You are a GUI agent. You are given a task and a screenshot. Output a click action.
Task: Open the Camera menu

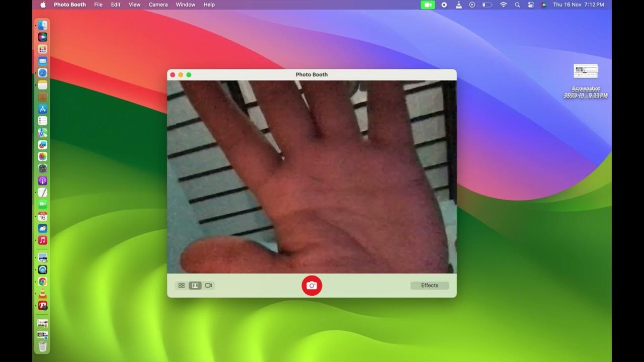point(158,5)
